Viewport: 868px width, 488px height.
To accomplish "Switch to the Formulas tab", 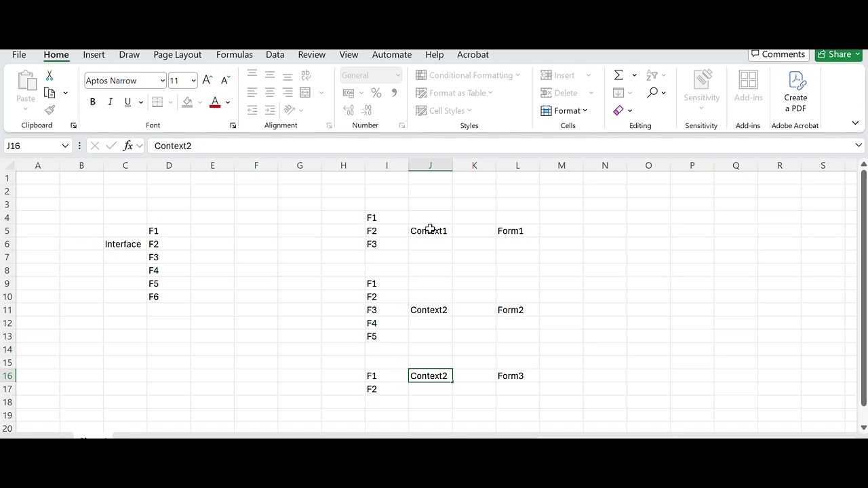I will (235, 54).
